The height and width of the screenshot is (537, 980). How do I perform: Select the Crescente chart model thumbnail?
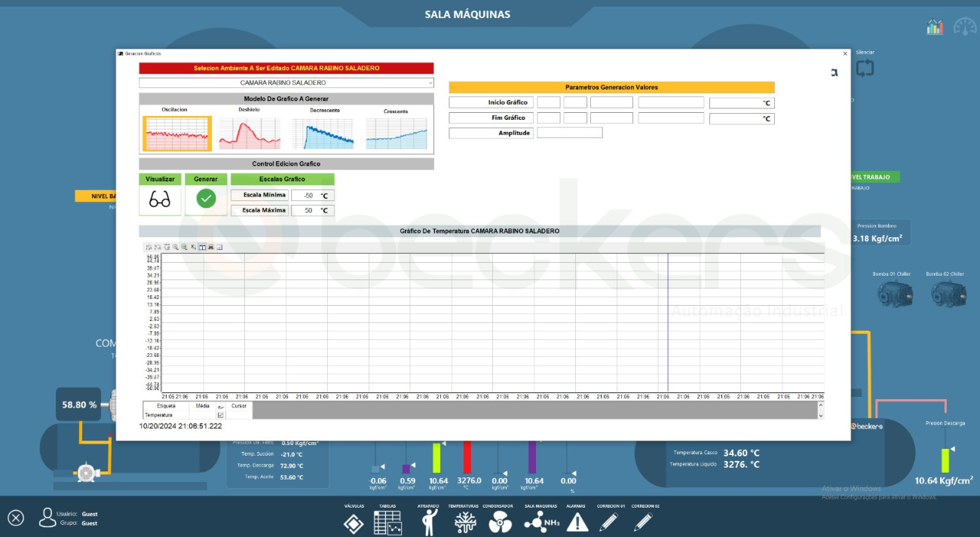[x=397, y=133]
